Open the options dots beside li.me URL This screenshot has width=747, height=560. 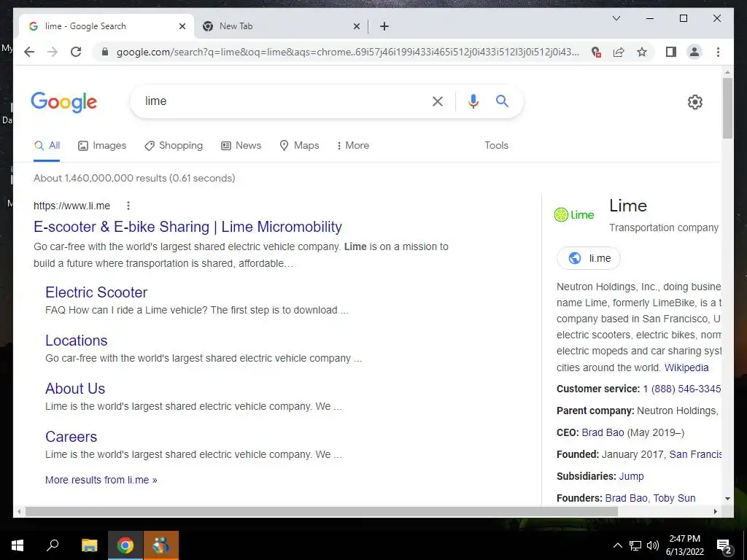coord(128,206)
